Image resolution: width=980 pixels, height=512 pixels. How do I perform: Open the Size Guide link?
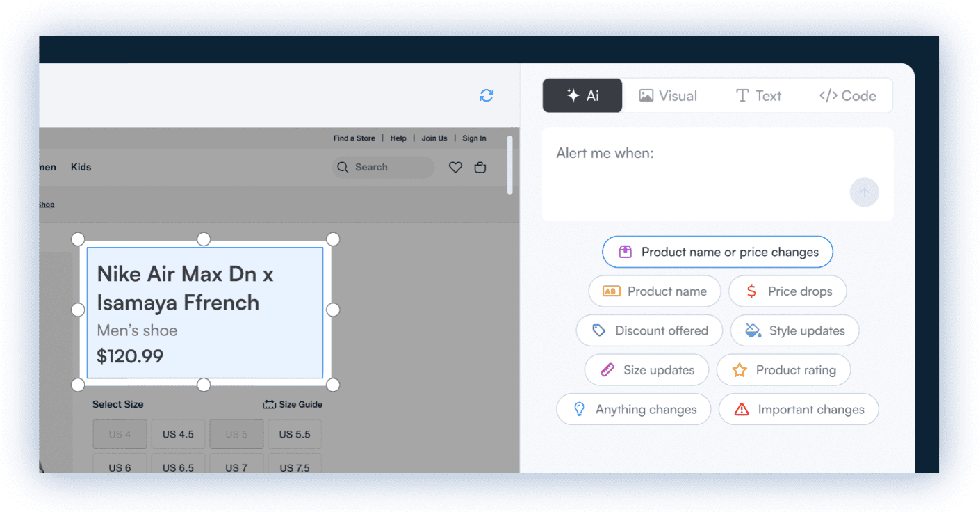(x=293, y=404)
